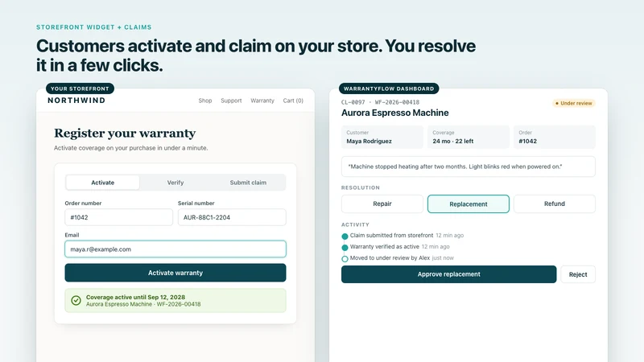Click the YOUR STOREFRONT label pill
This screenshot has width=644, height=362.
80,88
